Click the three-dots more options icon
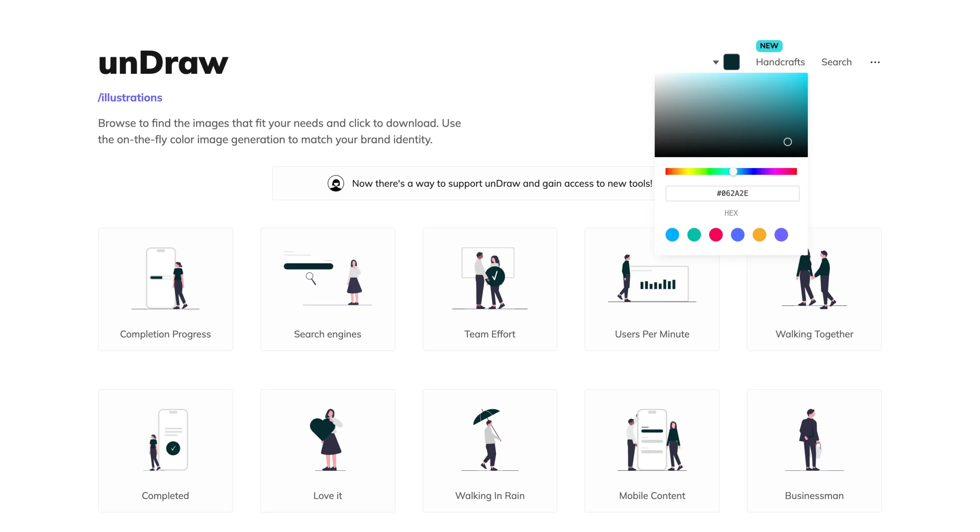Viewport: 980px width, 532px height. [875, 62]
